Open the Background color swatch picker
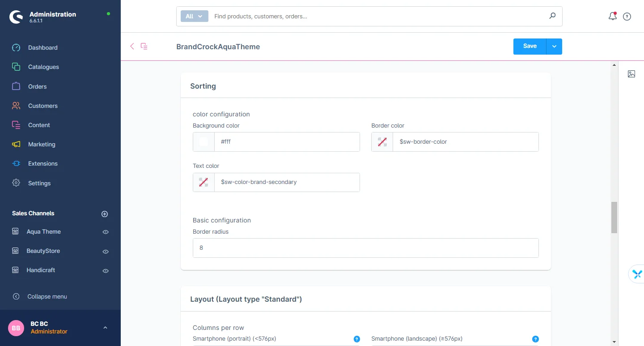This screenshot has width=644, height=346. pyautogui.click(x=204, y=142)
